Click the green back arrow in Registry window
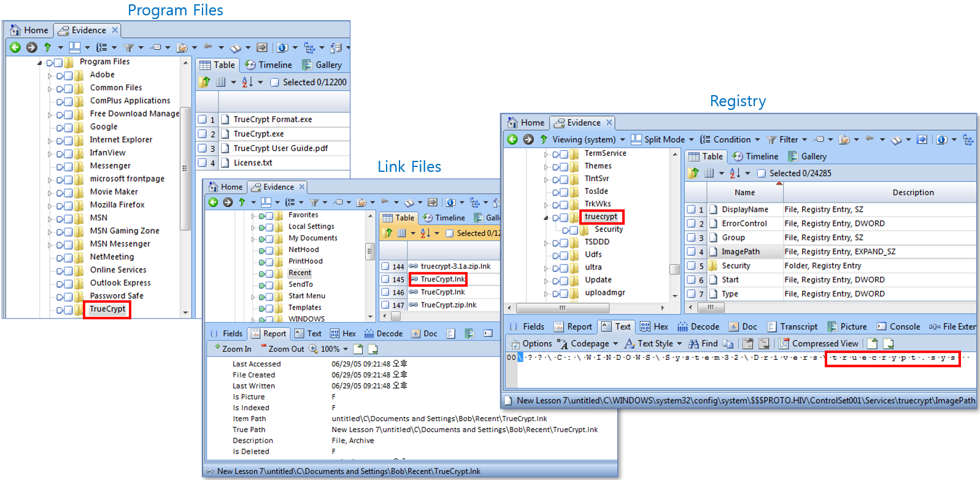This screenshot has height=480, width=980. [x=512, y=139]
